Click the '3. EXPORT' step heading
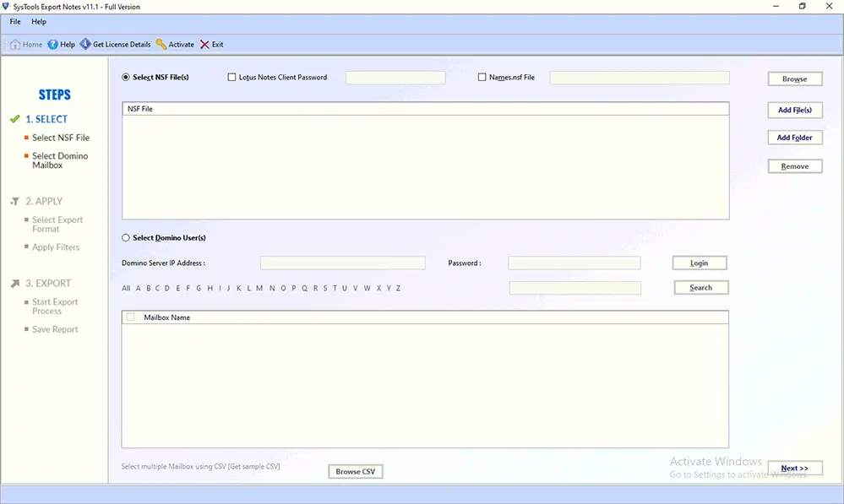Viewport: 844px width, 504px height. click(x=48, y=284)
